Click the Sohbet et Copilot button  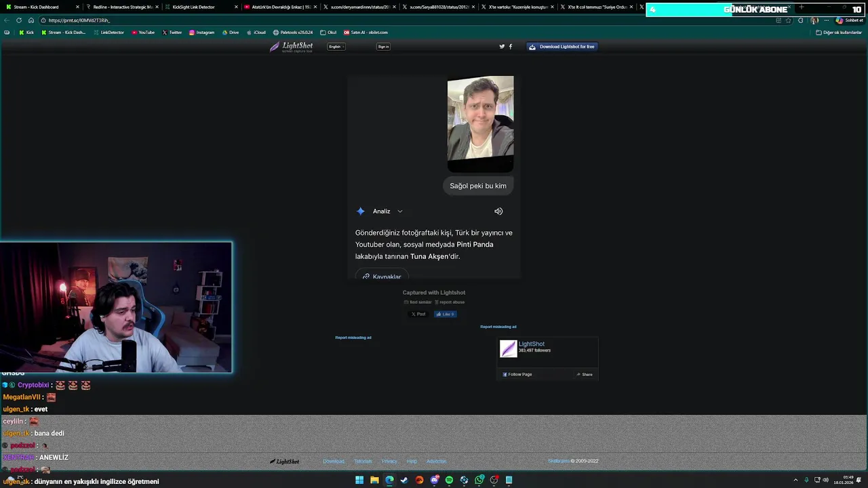pos(849,20)
